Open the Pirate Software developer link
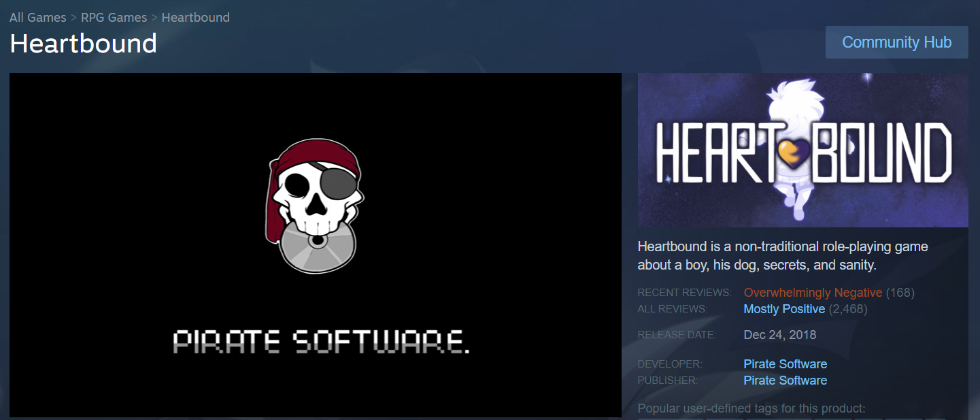Image resolution: width=980 pixels, height=420 pixels. (x=785, y=364)
